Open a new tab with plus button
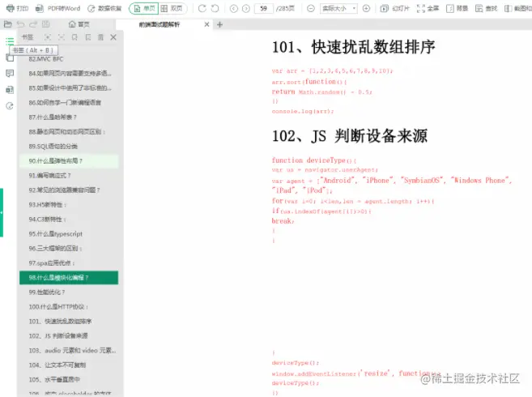This screenshot has width=532, height=397. [x=219, y=24]
